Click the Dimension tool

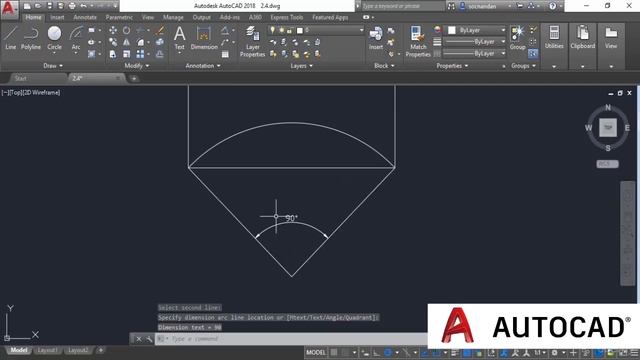click(204, 38)
